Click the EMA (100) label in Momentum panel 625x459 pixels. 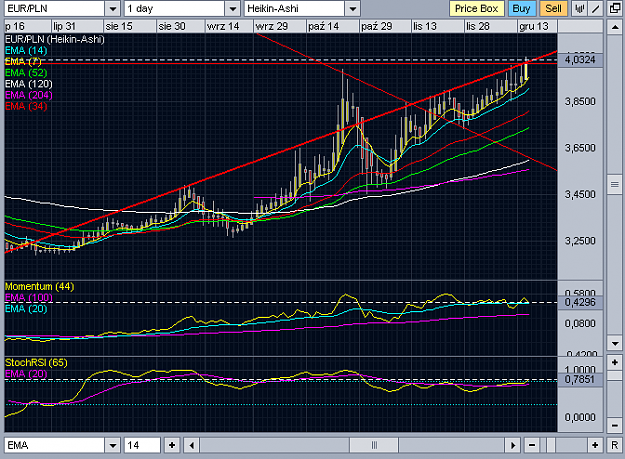(x=29, y=298)
